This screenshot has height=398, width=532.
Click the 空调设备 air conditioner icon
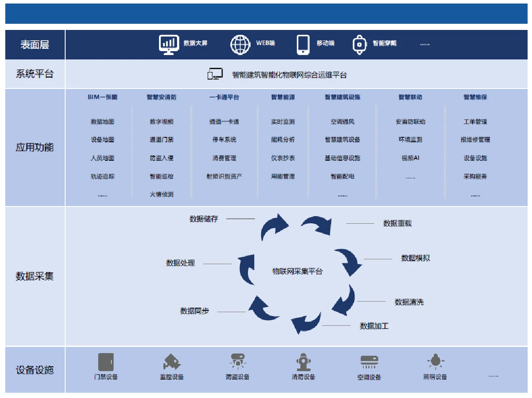point(369,362)
